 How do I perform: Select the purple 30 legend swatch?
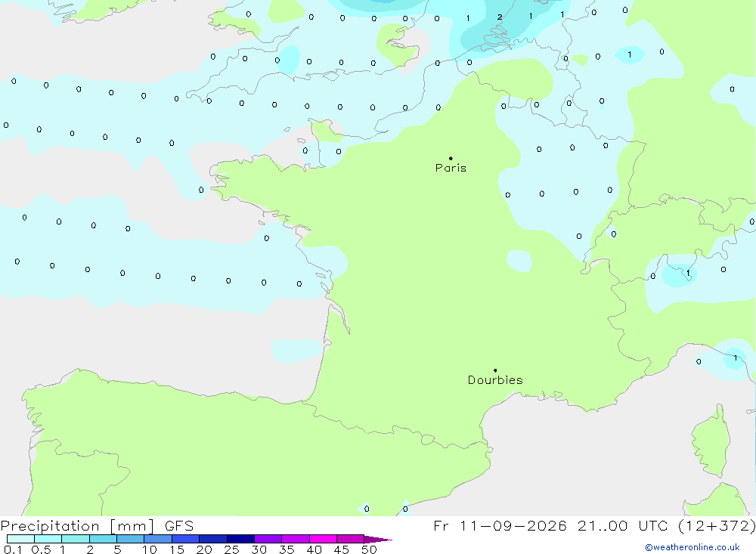268,539
